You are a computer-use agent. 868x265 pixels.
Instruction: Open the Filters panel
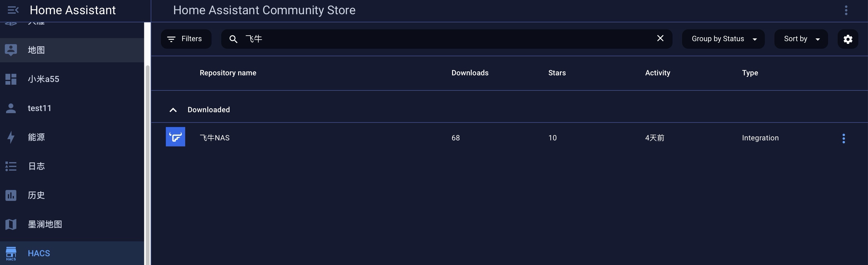click(186, 39)
